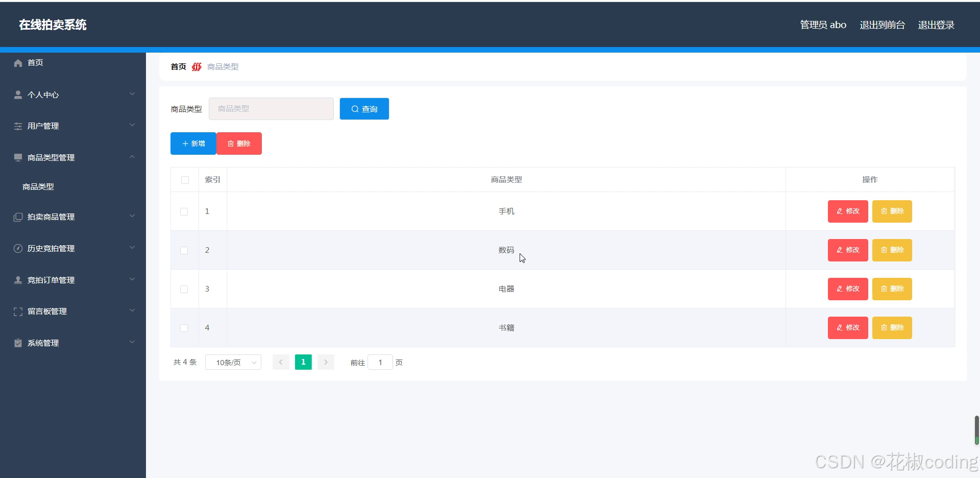Click the red breadcrumb separator icon

(x=197, y=67)
